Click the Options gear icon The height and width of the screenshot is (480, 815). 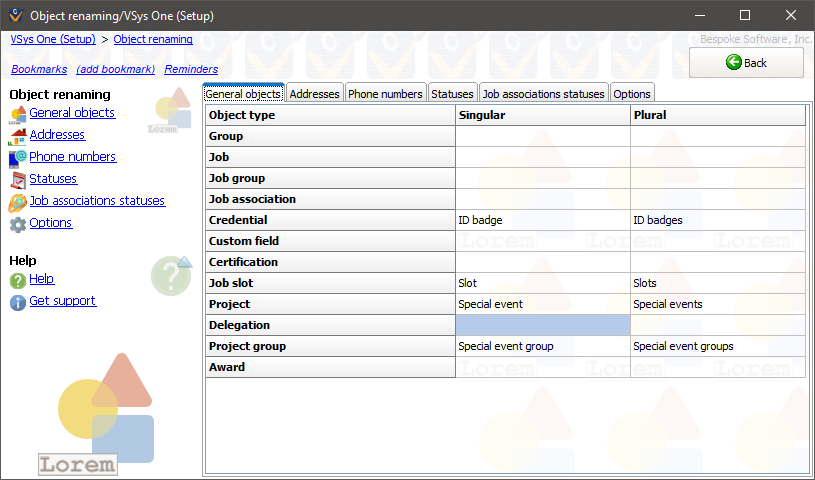tap(17, 224)
